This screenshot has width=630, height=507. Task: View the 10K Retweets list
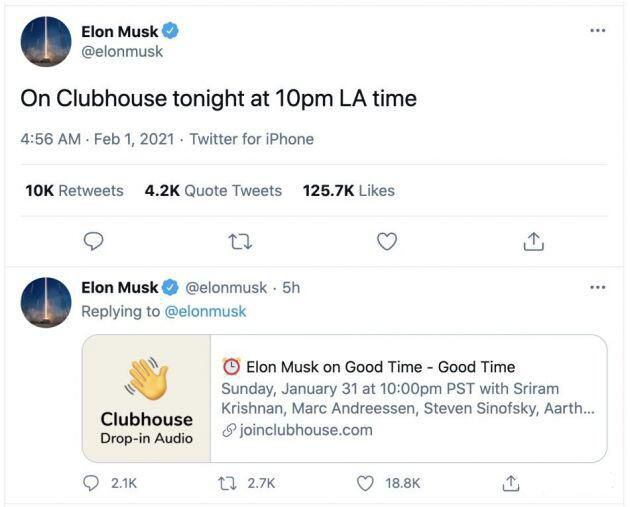click(74, 190)
